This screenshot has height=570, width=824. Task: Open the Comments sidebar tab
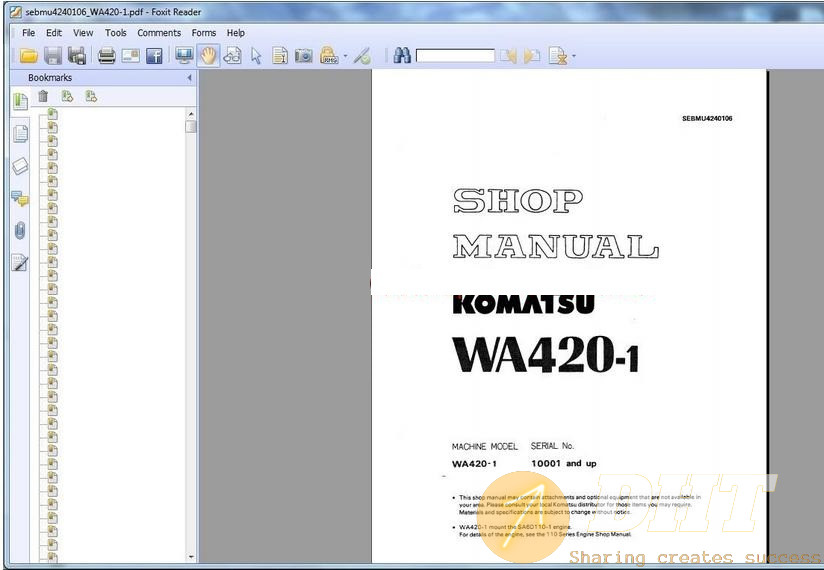pos(20,199)
